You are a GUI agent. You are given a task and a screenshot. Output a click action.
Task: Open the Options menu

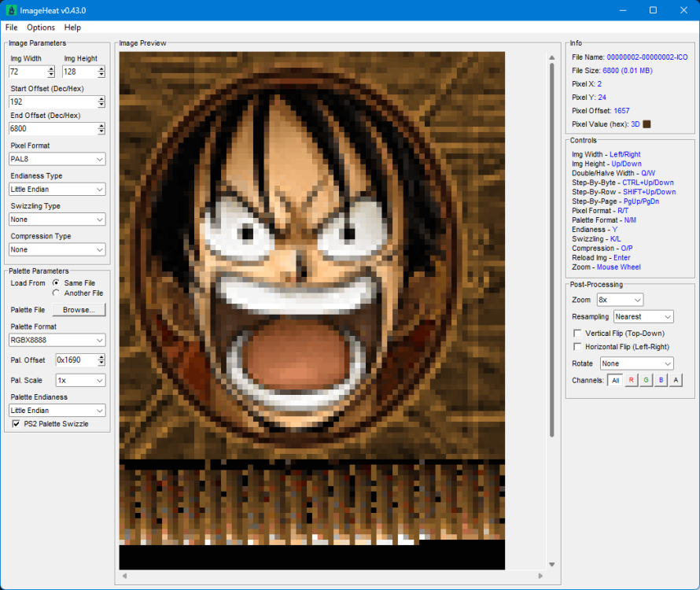pos(41,28)
